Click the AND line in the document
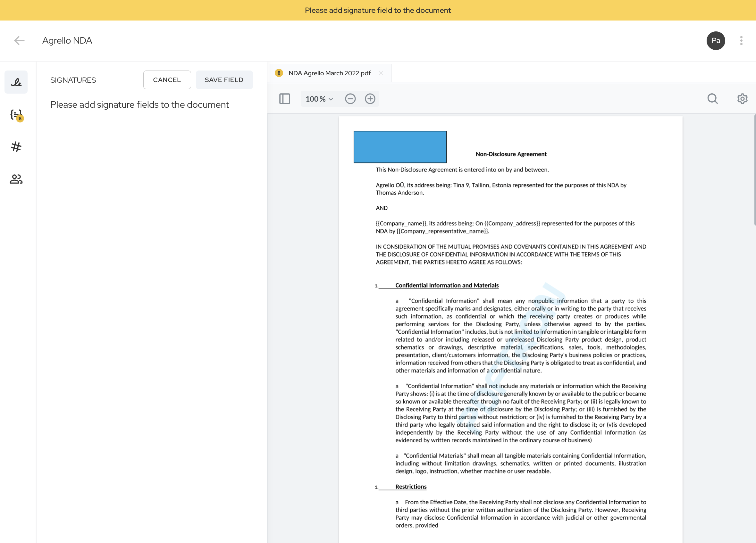The height and width of the screenshot is (543, 756). (382, 208)
